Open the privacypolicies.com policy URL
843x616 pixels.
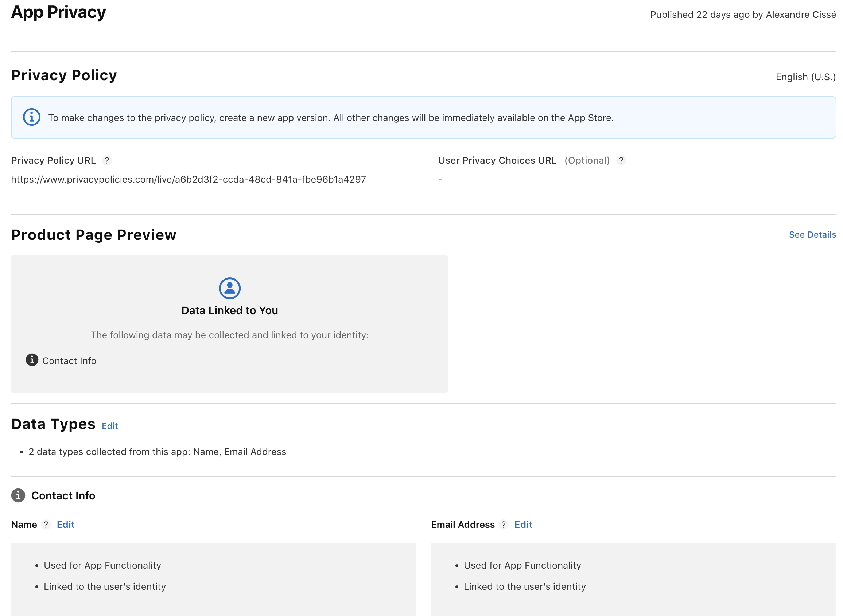(x=189, y=179)
